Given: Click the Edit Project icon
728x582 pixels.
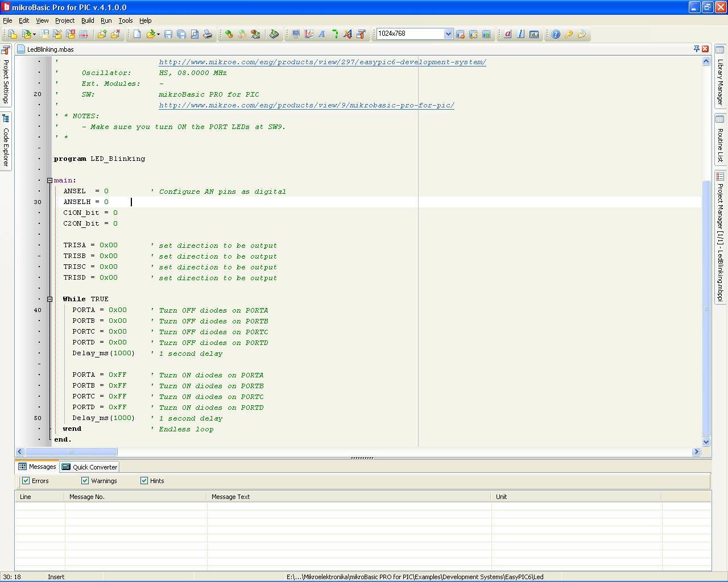Looking at the screenshot, I should [57, 34].
